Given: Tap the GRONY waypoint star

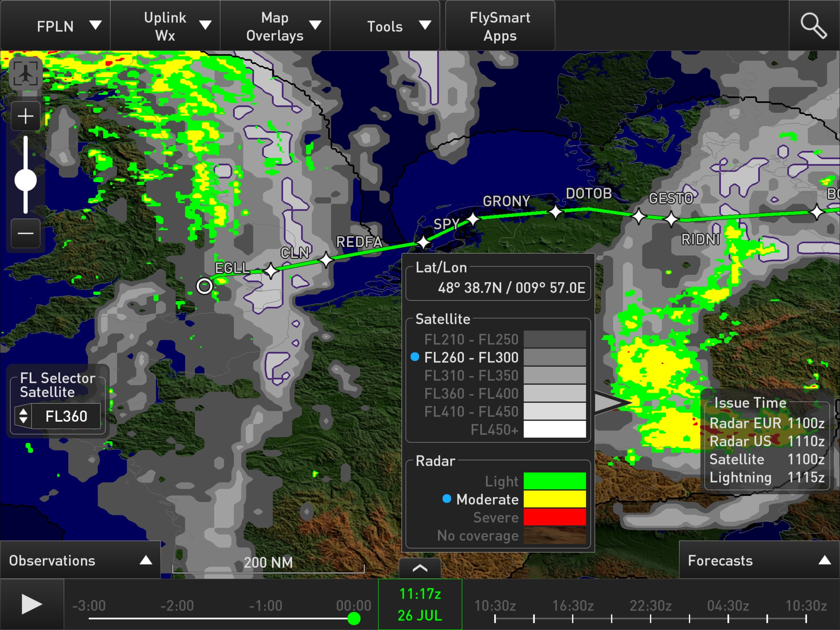Looking at the screenshot, I should click(473, 219).
